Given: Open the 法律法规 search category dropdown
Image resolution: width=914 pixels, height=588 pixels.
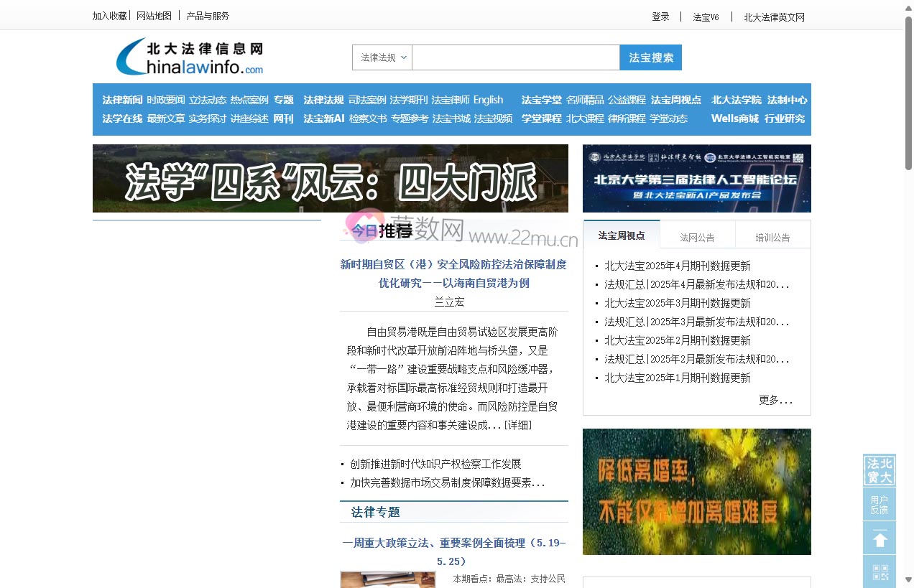Looking at the screenshot, I should coord(382,57).
